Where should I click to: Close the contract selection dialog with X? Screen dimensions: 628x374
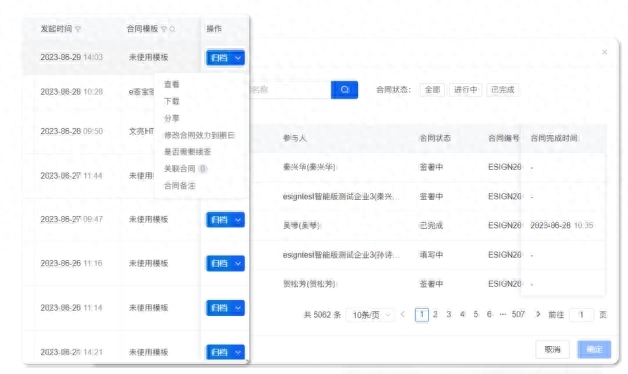point(604,52)
